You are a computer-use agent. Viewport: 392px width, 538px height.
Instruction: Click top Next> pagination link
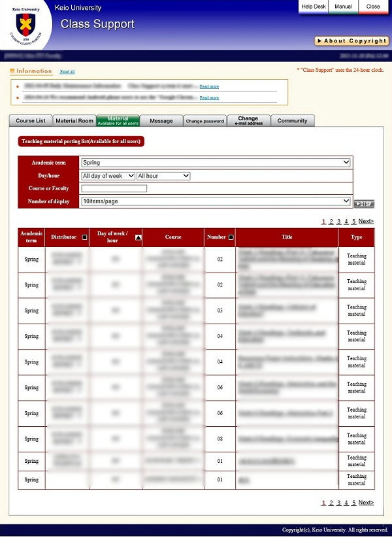366,222
